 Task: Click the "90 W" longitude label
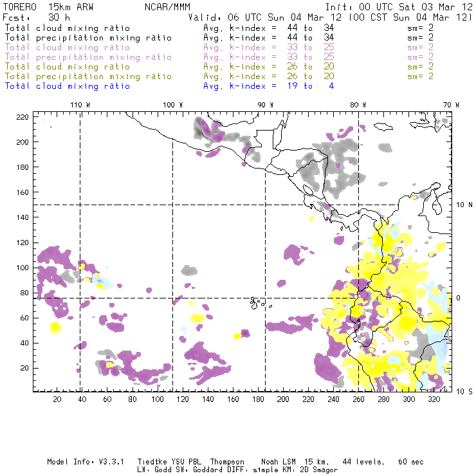pos(265,105)
